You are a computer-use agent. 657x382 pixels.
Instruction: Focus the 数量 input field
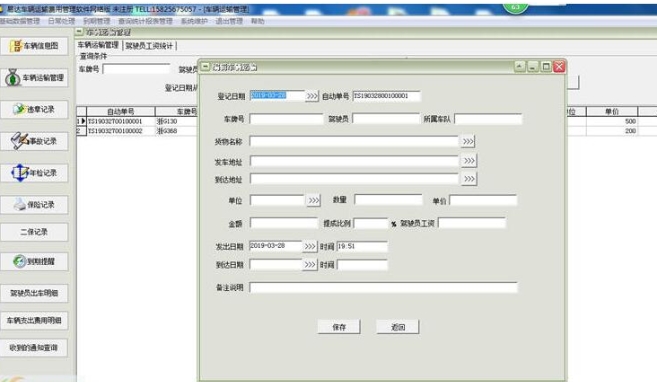388,200
